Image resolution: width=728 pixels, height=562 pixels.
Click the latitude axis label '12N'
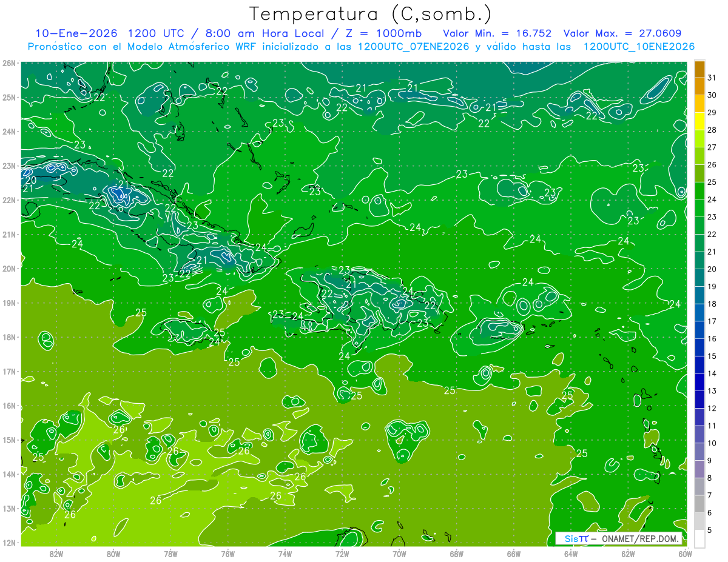(9, 543)
